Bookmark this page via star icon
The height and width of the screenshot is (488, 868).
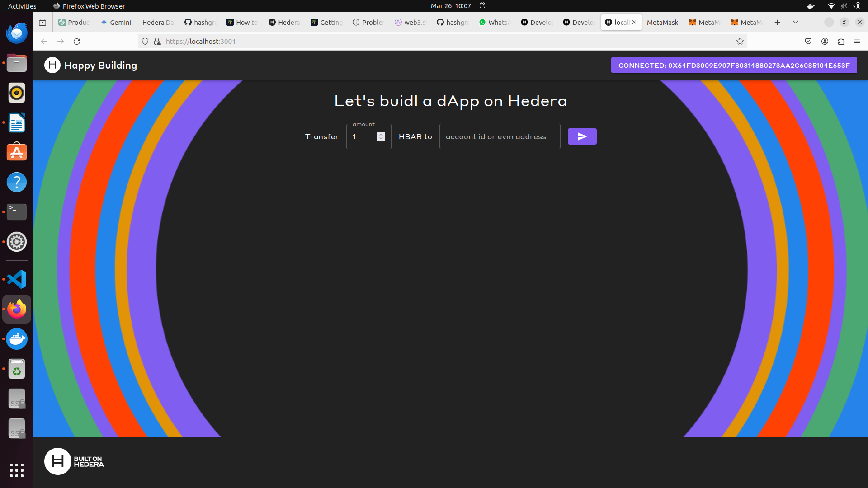pos(740,41)
